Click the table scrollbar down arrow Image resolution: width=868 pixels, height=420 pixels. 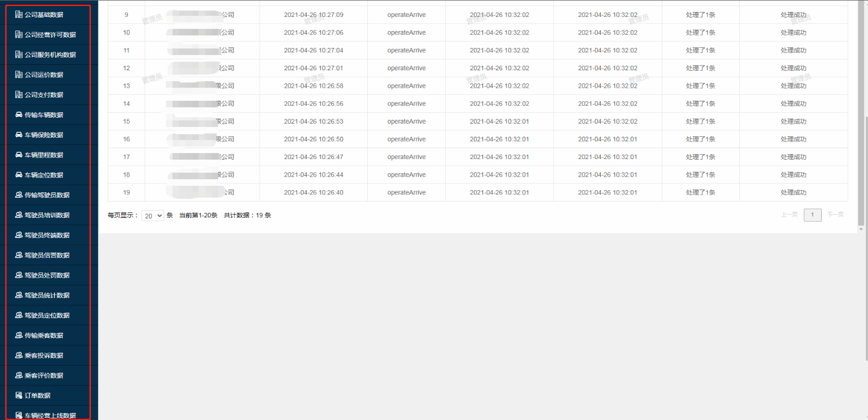(861, 229)
